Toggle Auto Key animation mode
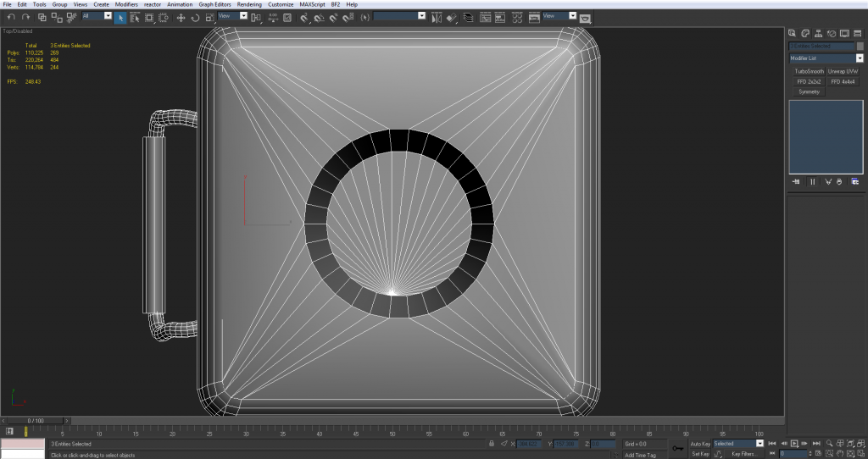 [x=700, y=443]
